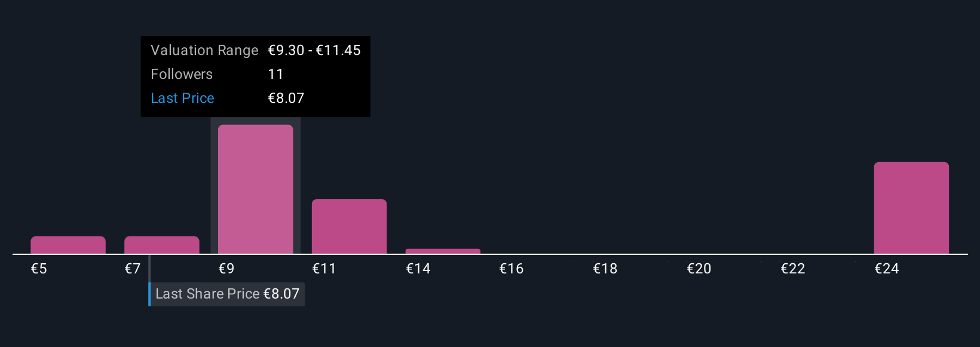Click the €9 axis label

226,269
